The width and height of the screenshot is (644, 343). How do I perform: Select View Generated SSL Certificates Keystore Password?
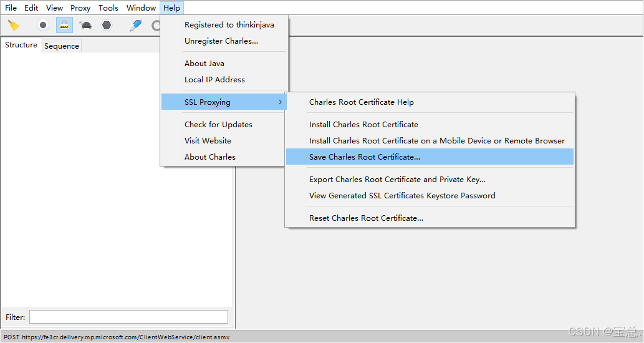click(430, 196)
